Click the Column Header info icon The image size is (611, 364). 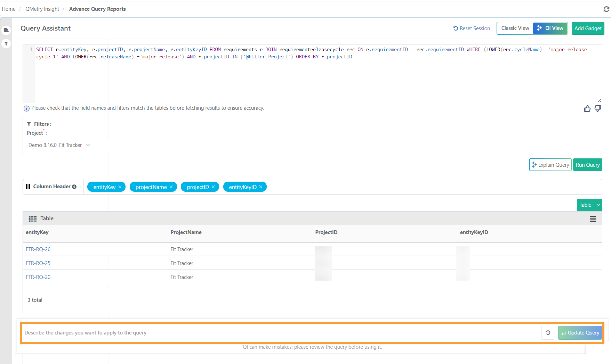[x=74, y=187]
